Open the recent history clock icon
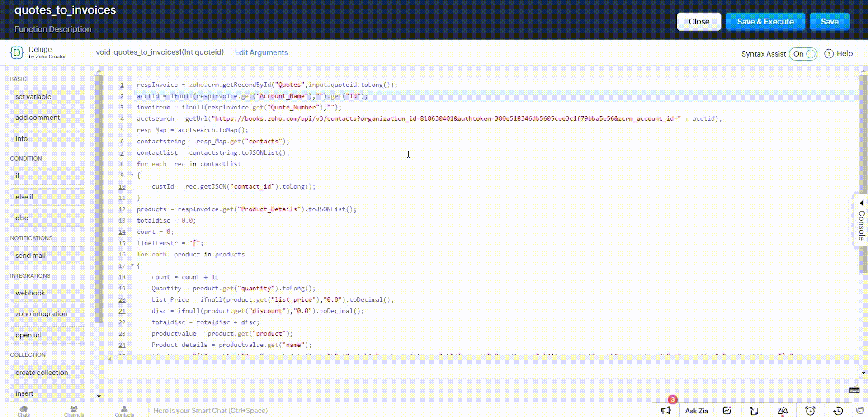The image size is (868, 417). point(838,410)
